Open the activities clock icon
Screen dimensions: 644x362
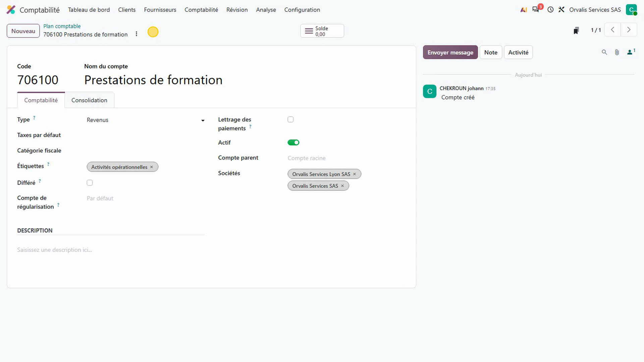tap(550, 10)
